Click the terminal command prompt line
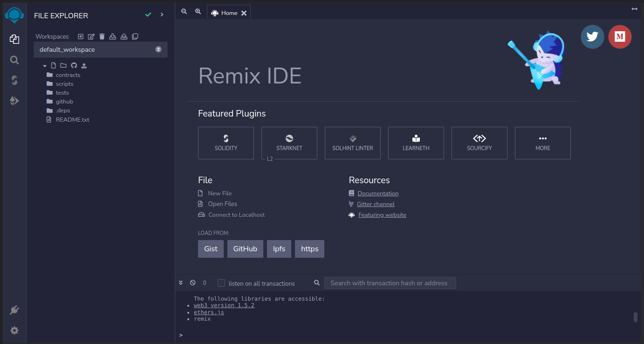644x344 pixels. pos(409,335)
